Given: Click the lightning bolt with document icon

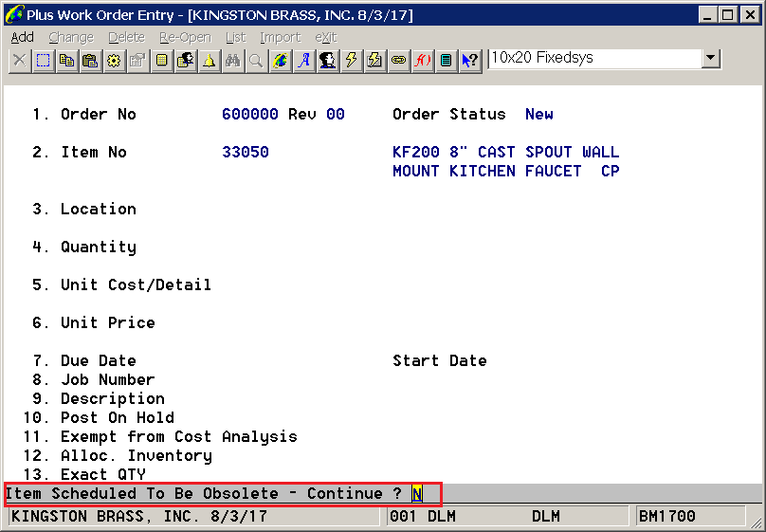Looking at the screenshot, I should (x=374, y=61).
